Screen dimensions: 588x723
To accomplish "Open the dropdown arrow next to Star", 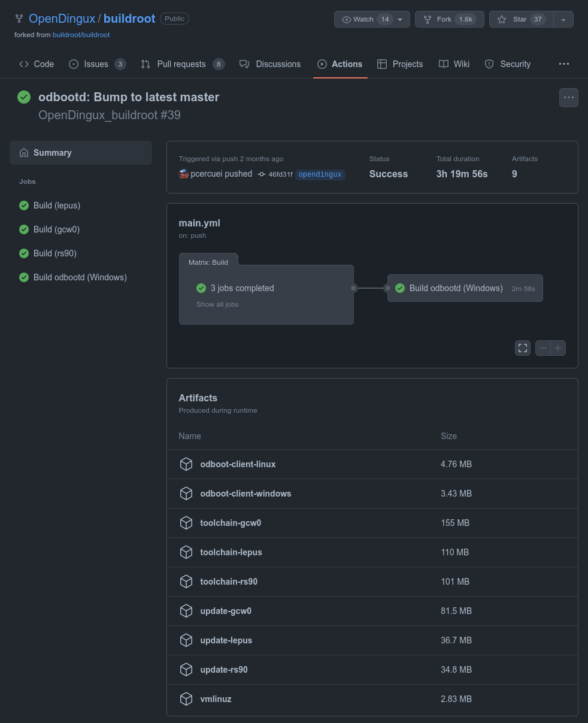I will pos(563,19).
